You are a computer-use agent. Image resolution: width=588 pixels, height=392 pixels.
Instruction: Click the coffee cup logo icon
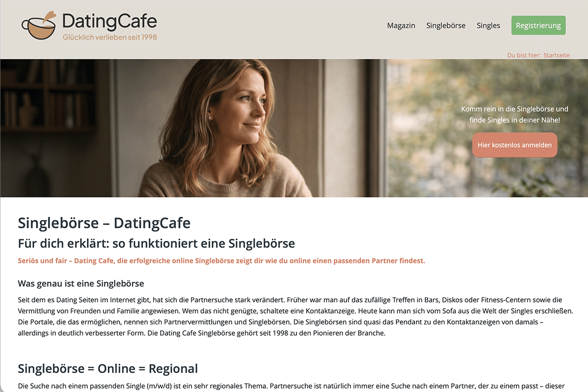pyautogui.click(x=40, y=25)
